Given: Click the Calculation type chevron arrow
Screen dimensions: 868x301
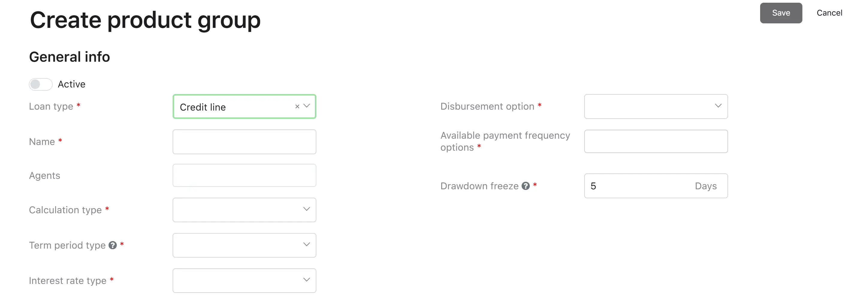Looking at the screenshot, I should click(307, 209).
